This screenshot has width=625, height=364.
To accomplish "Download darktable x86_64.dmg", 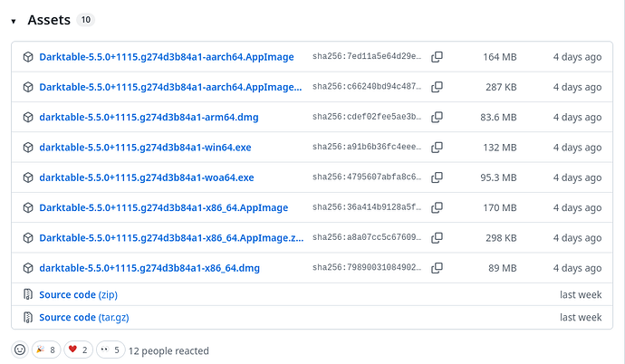I will pos(149,268).
